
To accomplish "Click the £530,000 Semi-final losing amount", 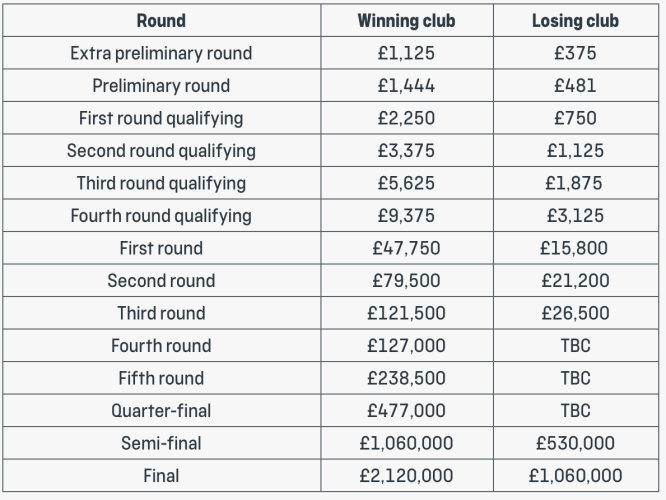I will [575, 443].
